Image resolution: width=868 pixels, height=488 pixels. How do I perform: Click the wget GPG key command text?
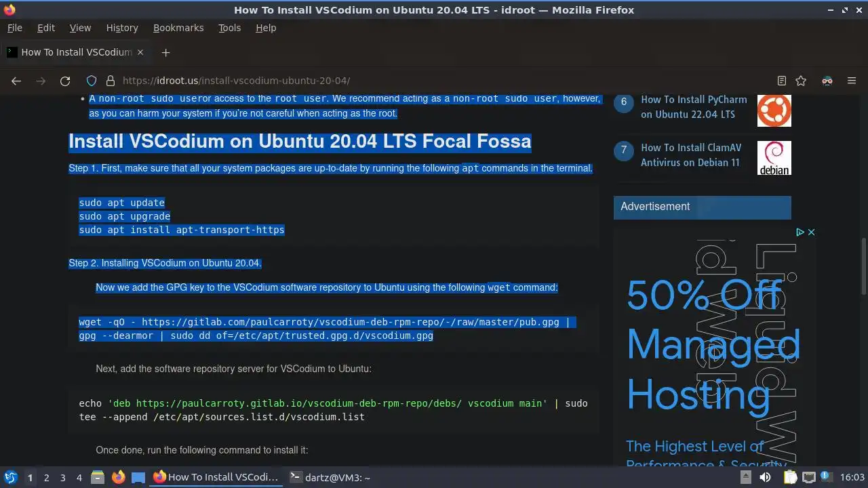click(x=328, y=329)
